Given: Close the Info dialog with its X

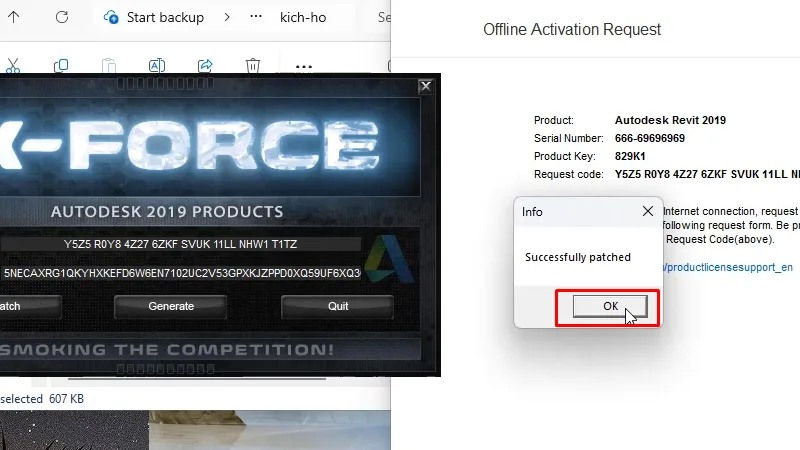Looking at the screenshot, I should click(647, 211).
